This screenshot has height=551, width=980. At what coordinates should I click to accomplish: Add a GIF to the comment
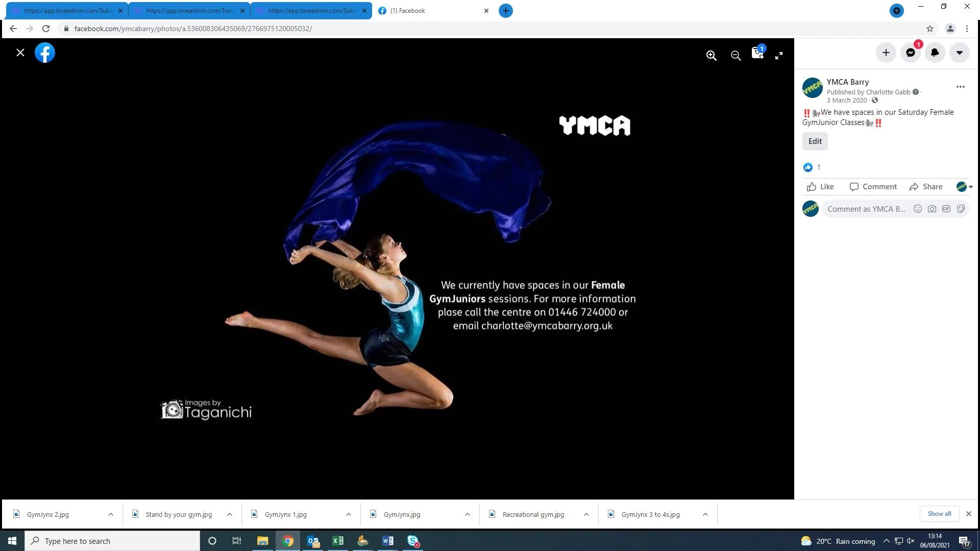[946, 209]
